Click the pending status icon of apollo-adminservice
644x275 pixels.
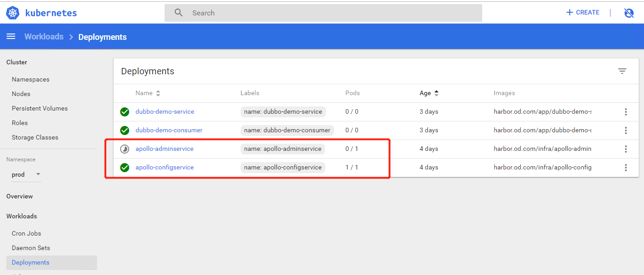pos(125,149)
